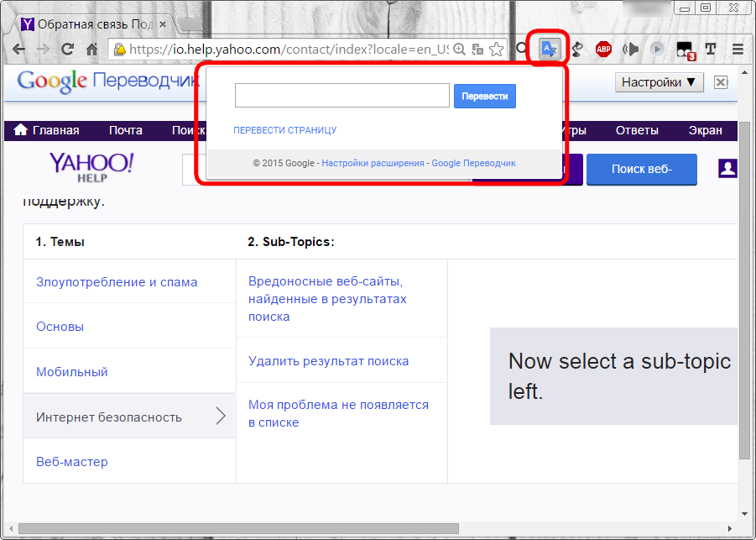Screen dimensions: 756x540
Task: Go back with the browser back arrow
Action: tap(18, 49)
